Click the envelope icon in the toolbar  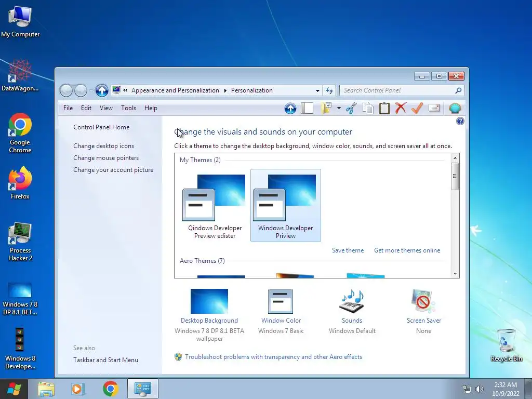point(434,108)
